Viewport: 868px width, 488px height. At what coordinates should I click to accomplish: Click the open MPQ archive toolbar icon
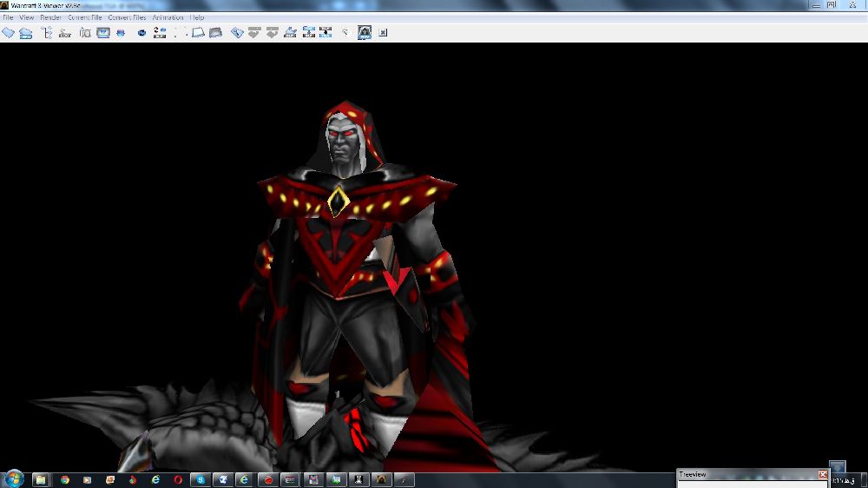tap(26, 33)
